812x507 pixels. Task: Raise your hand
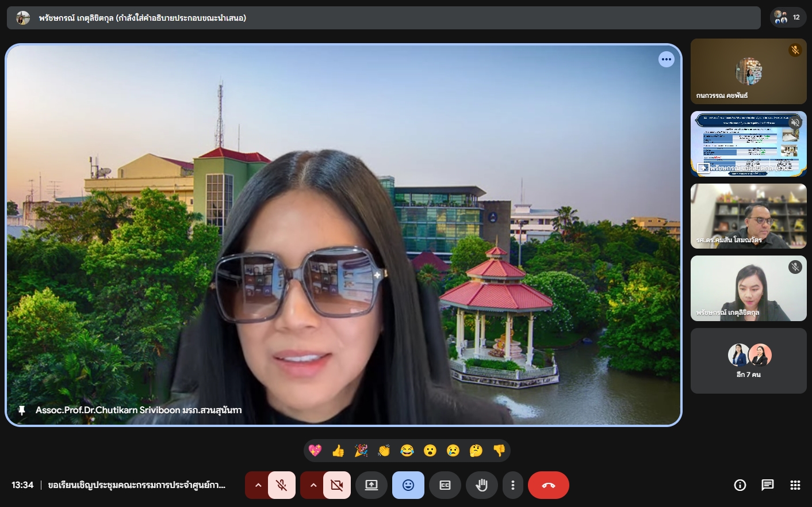(x=482, y=485)
